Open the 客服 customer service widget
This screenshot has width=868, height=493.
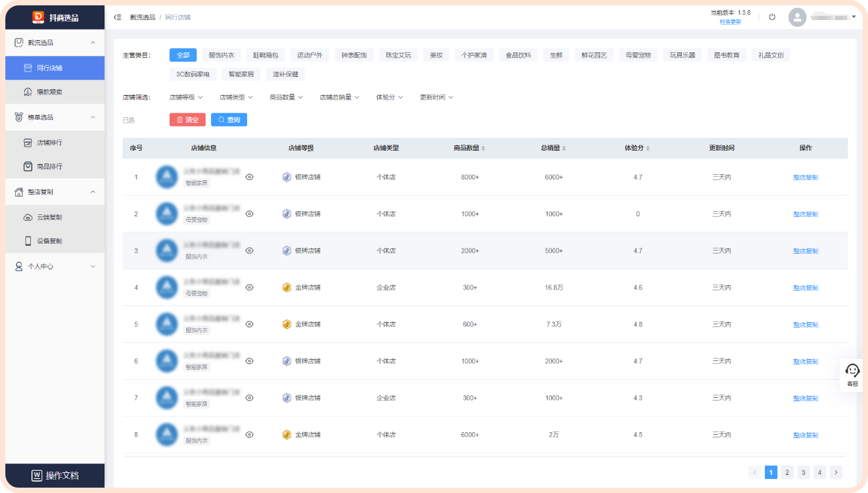pos(852,375)
